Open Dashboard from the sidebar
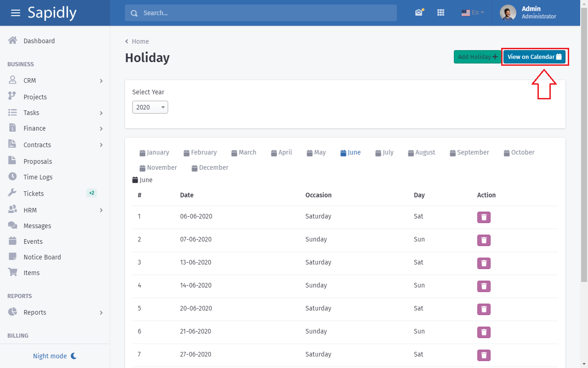This screenshot has width=588, height=368. (39, 41)
